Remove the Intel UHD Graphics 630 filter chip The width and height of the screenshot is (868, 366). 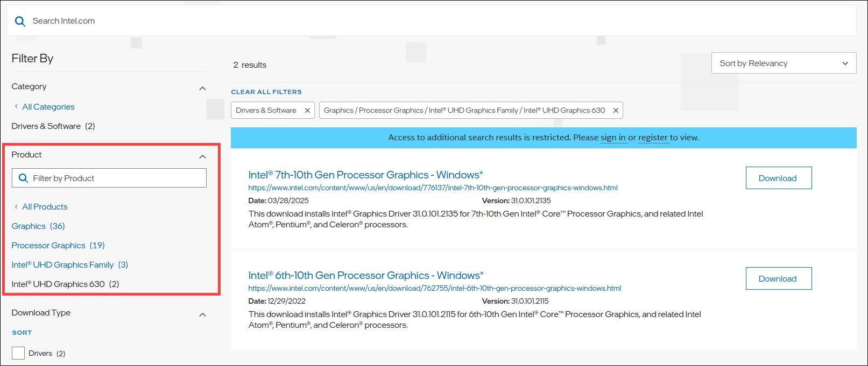[616, 111]
